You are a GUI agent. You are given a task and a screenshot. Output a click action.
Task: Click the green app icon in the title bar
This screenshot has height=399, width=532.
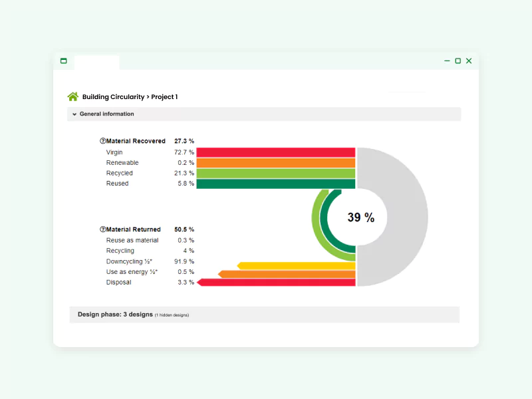pyautogui.click(x=64, y=61)
